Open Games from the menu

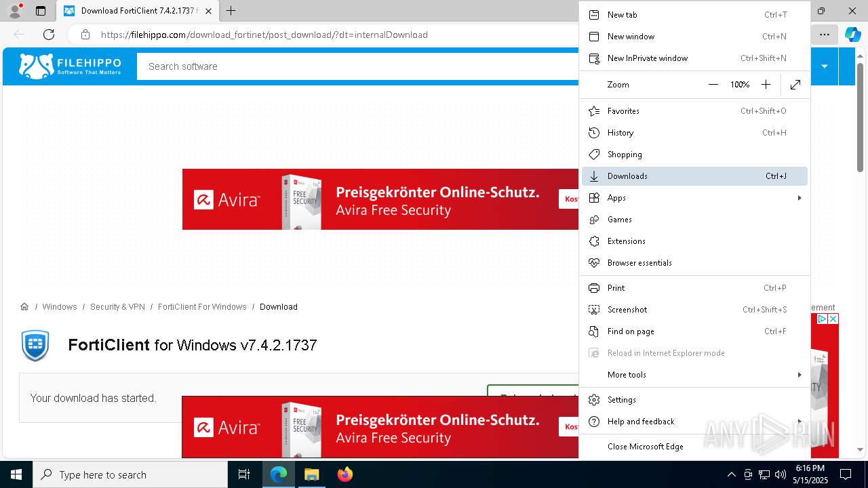click(x=694, y=220)
